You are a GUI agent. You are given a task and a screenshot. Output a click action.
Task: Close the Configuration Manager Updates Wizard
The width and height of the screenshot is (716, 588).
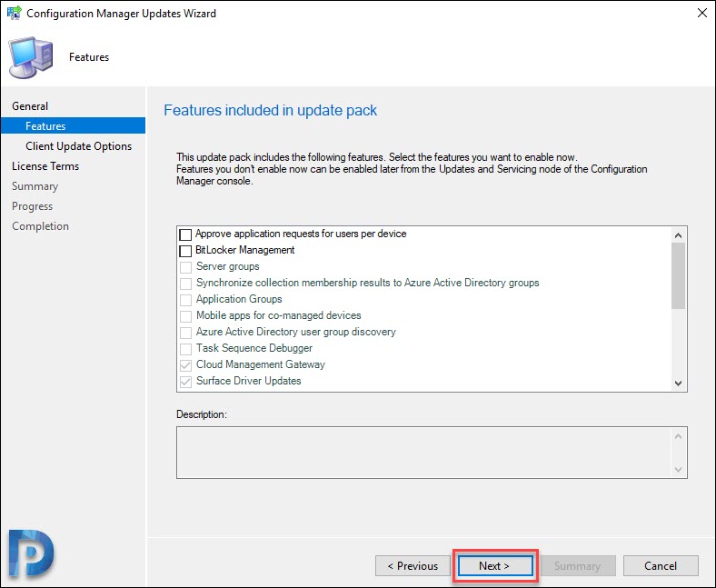click(701, 14)
